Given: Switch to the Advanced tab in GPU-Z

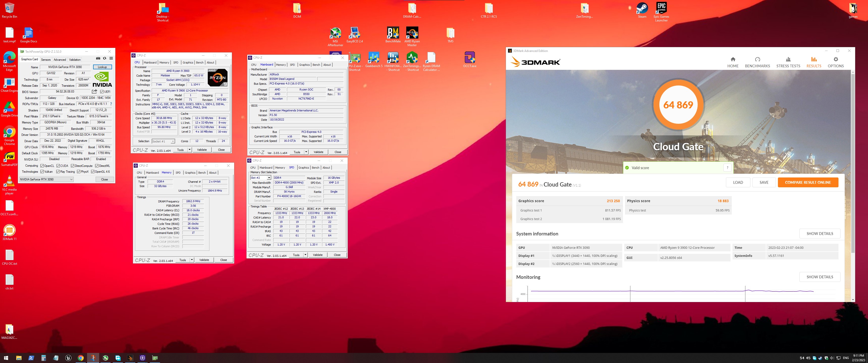Looking at the screenshot, I should point(60,59).
